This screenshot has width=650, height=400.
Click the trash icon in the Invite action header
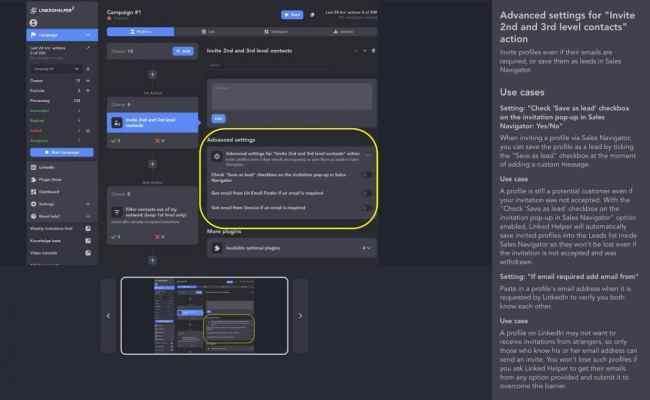click(373, 51)
